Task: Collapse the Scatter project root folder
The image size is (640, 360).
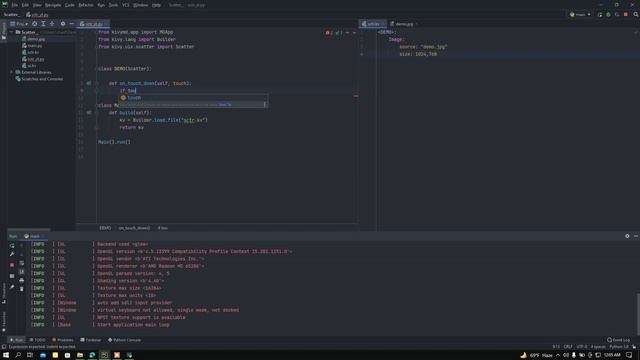Action: tap(11, 32)
